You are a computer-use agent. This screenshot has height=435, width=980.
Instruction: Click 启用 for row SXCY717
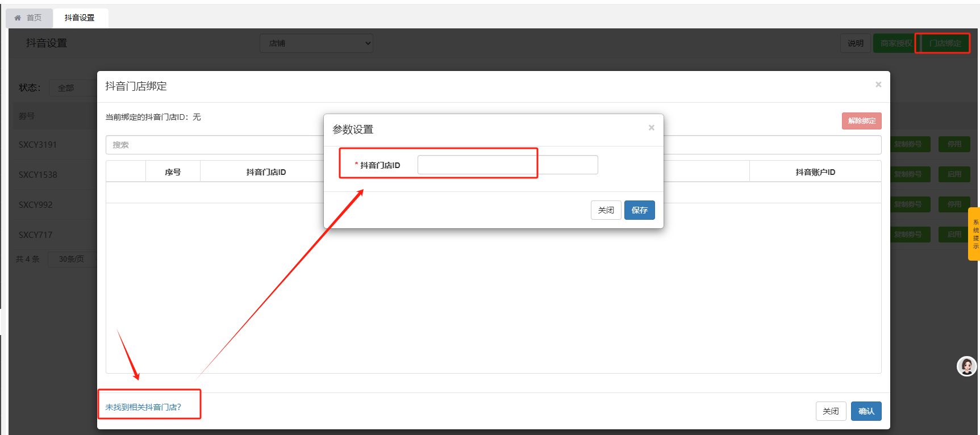pyautogui.click(x=954, y=235)
